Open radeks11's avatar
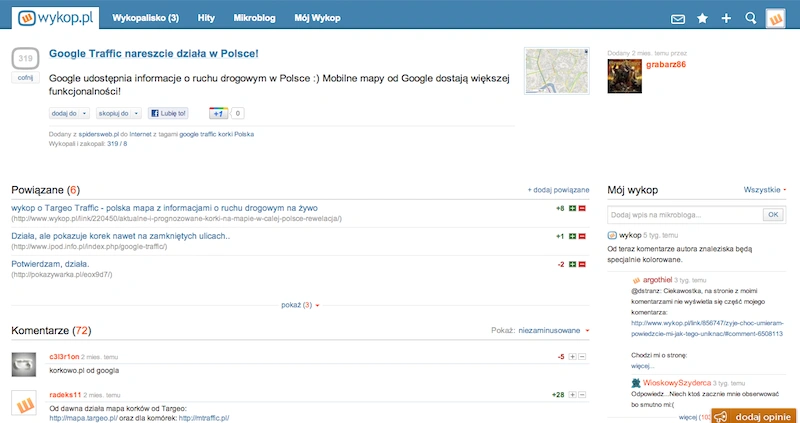The width and height of the screenshot is (800, 423). pos(24,403)
